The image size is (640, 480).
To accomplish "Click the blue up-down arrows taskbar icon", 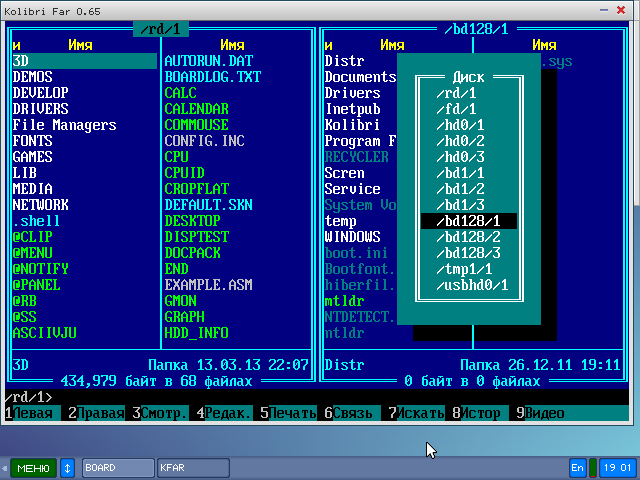I will [x=67, y=467].
